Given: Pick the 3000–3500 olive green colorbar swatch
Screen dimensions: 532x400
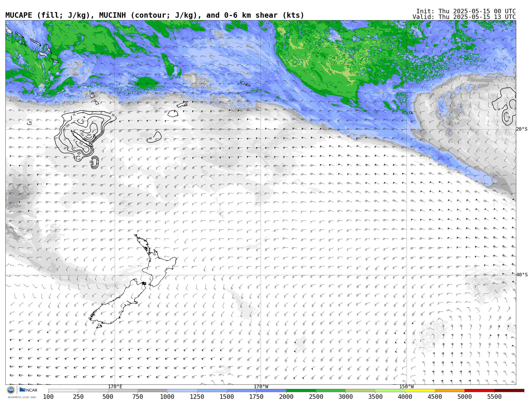Looking at the screenshot, I should [361, 391].
